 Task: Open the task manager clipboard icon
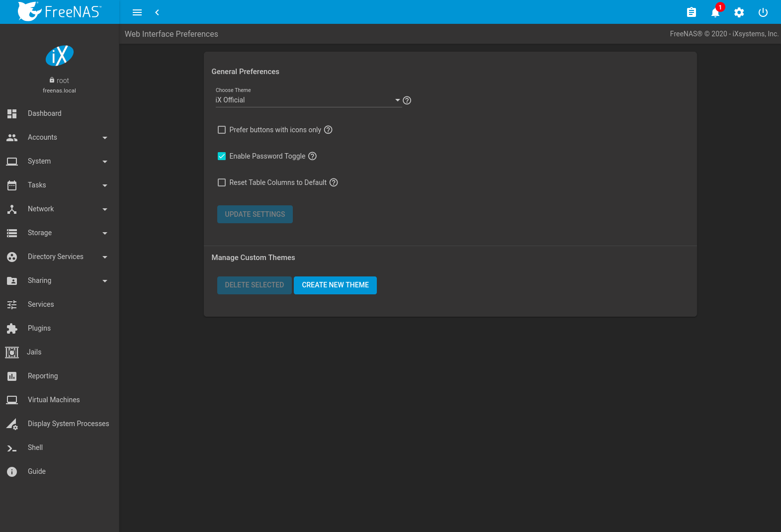[691, 12]
